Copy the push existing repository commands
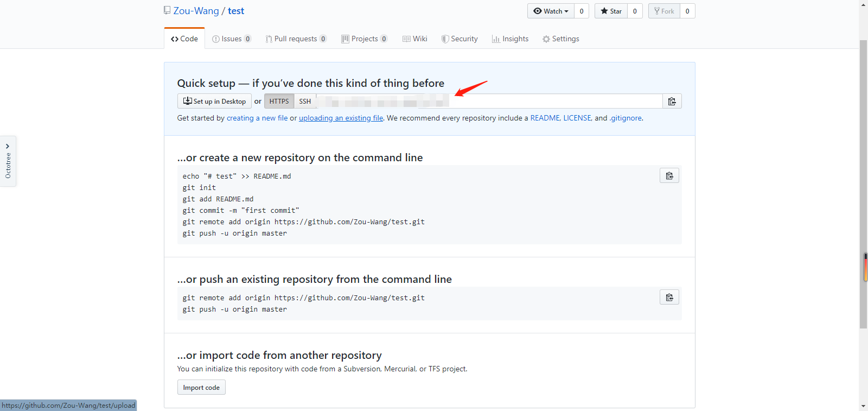868x411 pixels. click(x=669, y=297)
